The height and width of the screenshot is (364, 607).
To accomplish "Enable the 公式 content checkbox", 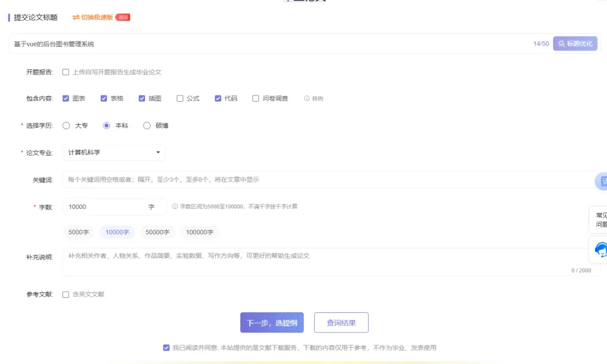I will (x=180, y=98).
